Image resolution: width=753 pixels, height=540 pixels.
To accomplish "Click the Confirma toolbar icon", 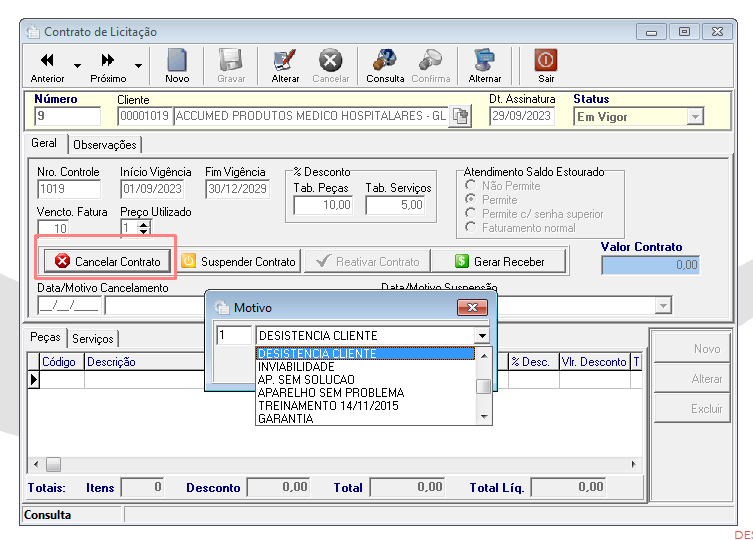I will pyautogui.click(x=431, y=66).
